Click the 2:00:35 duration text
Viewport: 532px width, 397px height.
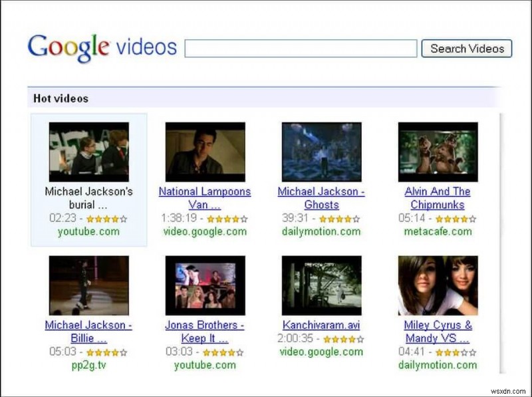(295, 338)
